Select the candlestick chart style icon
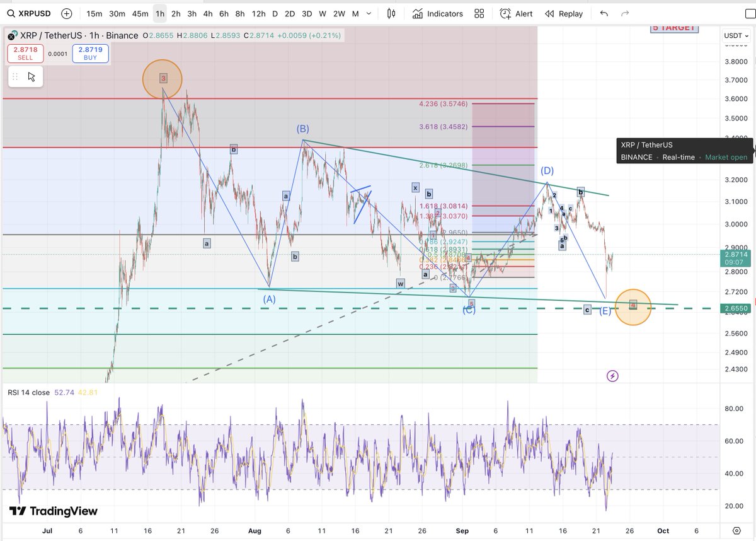Screen dimensions: 756x541 click(390, 13)
